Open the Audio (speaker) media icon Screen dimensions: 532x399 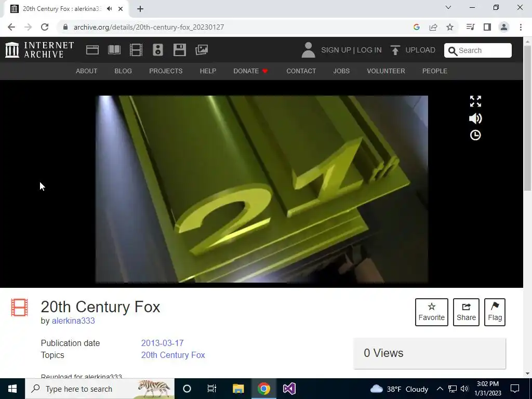158,50
